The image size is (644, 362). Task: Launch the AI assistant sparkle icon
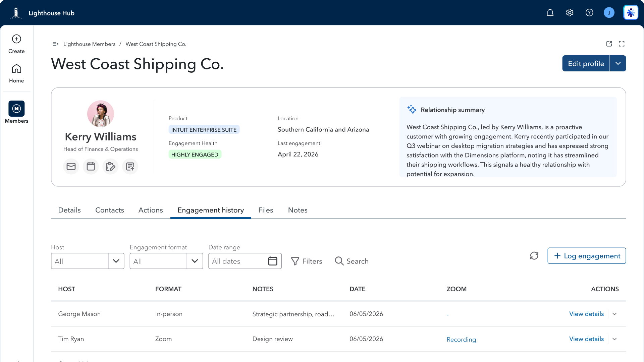pos(631,13)
